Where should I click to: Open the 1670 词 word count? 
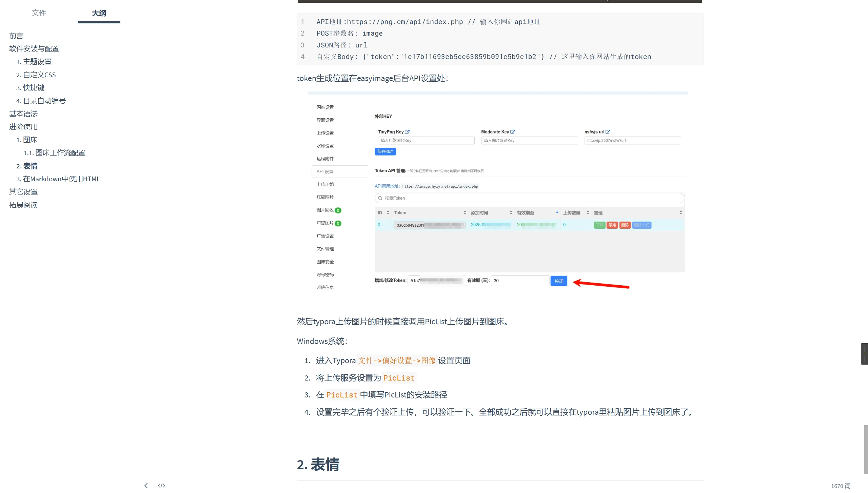(x=841, y=486)
